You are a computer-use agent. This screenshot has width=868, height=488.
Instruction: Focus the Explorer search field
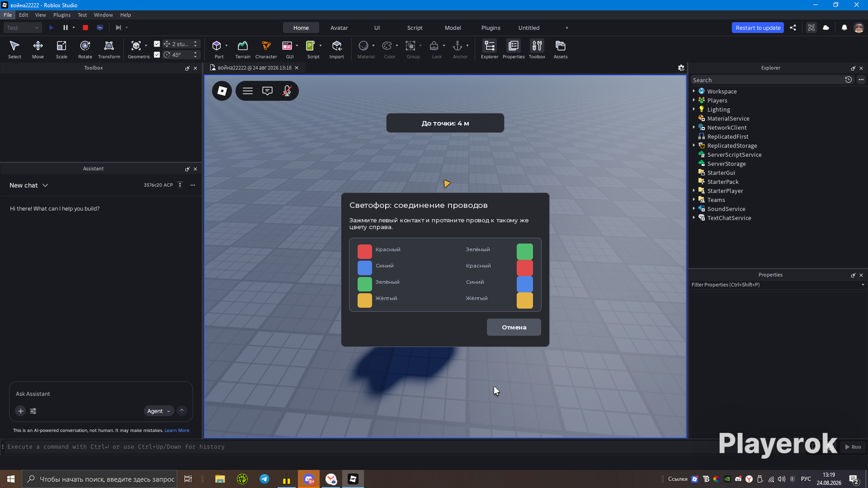pos(767,80)
